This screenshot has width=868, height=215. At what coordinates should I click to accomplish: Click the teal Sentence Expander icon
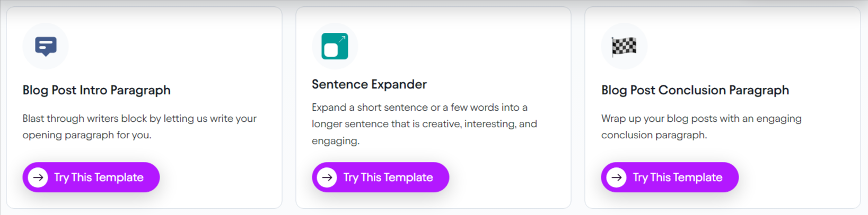[335, 46]
